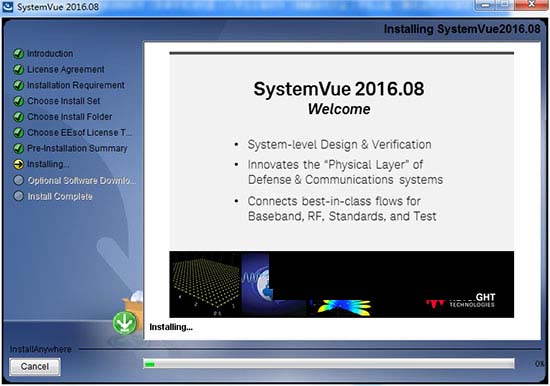Click the checkmark beside Installation Requirement
The image size is (550, 386).
click(18, 85)
